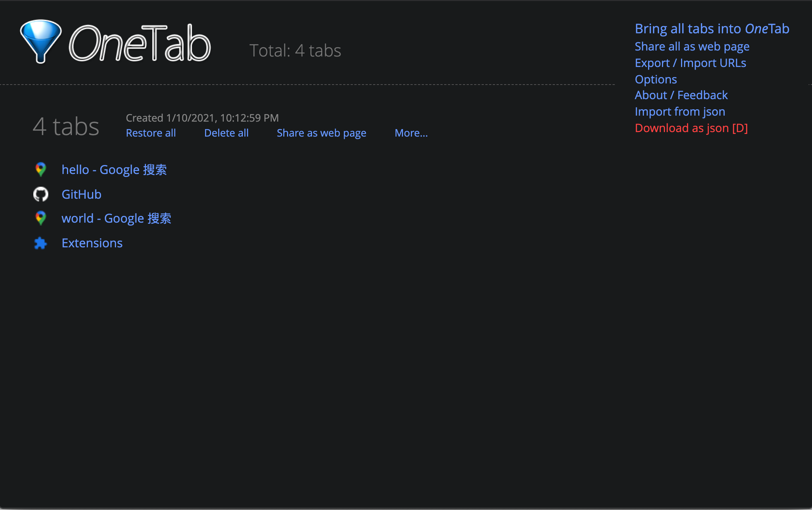The height and width of the screenshot is (510, 812).
Task: Open the hello - Google search link
Action: [x=114, y=170]
